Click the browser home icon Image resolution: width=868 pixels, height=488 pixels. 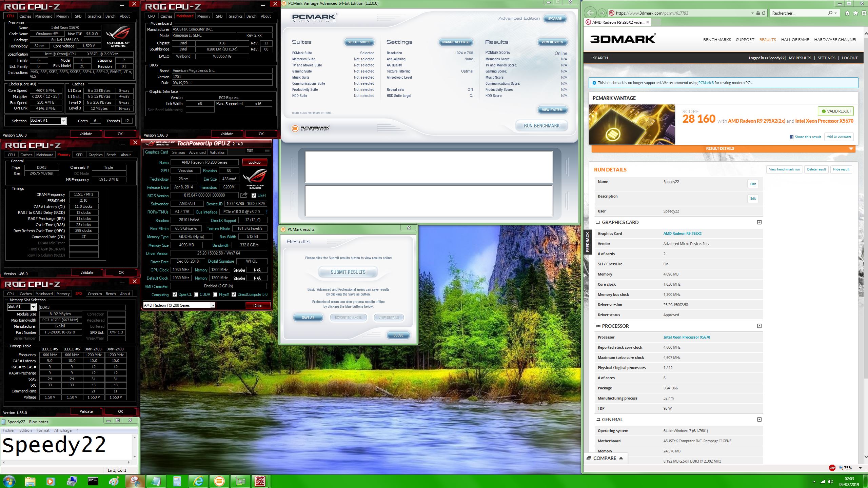tap(847, 13)
